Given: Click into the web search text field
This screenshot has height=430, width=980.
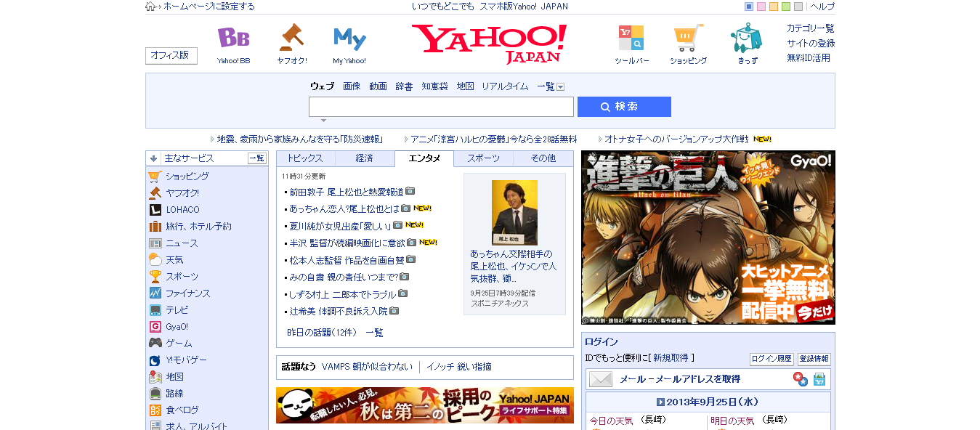Looking at the screenshot, I should pos(441,107).
